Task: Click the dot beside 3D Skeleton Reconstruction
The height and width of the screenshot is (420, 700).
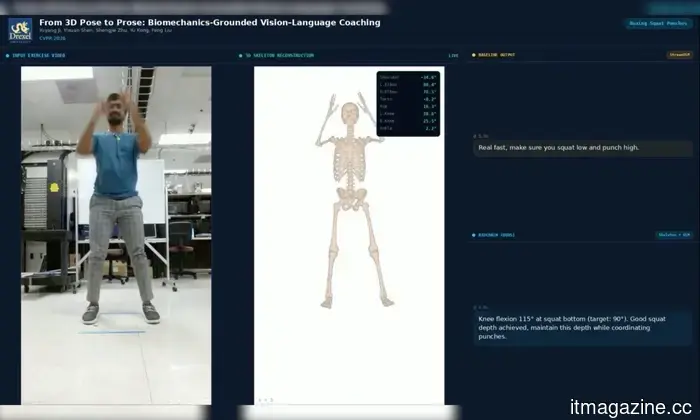Action: (x=241, y=56)
